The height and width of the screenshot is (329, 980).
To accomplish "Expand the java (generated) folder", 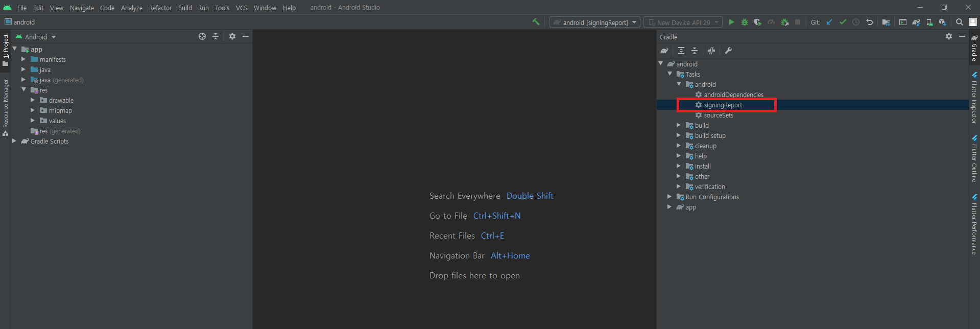I will 23,80.
